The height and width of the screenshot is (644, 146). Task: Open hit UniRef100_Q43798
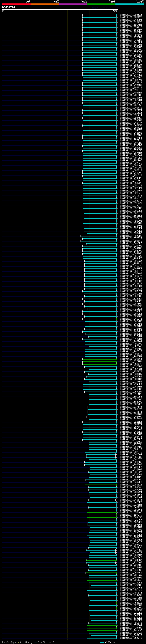tap(131, 20)
